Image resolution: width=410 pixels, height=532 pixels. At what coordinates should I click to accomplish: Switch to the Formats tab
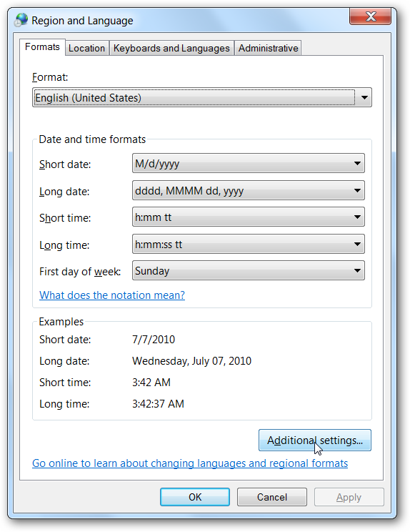(x=42, y=46)
